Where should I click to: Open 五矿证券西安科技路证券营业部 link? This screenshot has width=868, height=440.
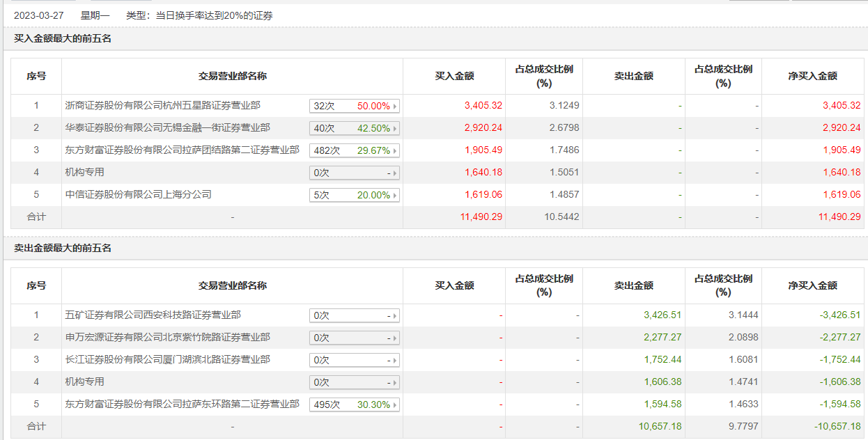click(x=153, y=315)
